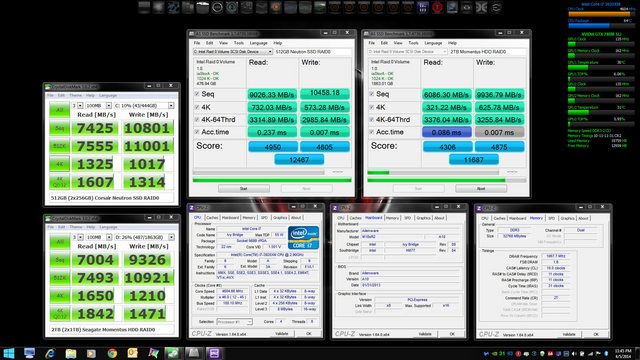Open Internet Explorer from the taskbar
This screenshot has width=640, height=360.
[50, 353]
